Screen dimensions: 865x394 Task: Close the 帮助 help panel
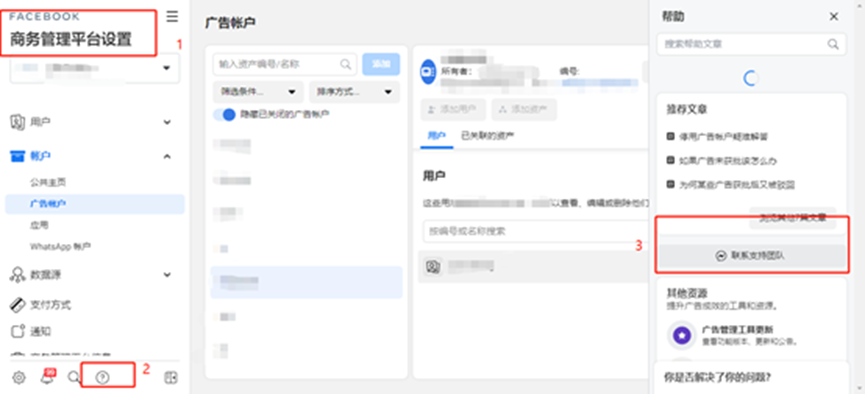click(834, 17)
